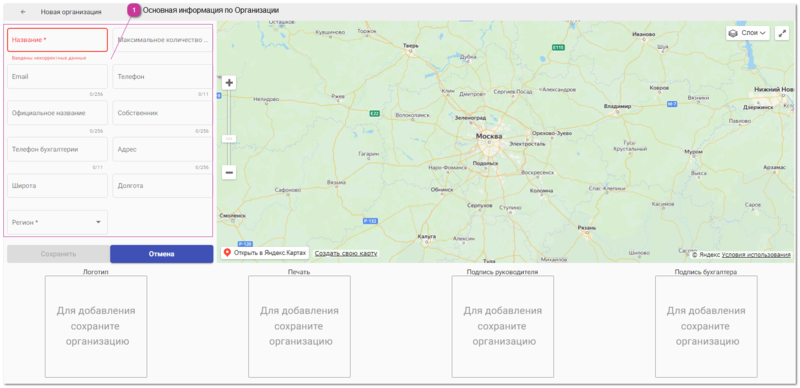
Task: Click the layers stack icon
Action: (x=733, y=33)
